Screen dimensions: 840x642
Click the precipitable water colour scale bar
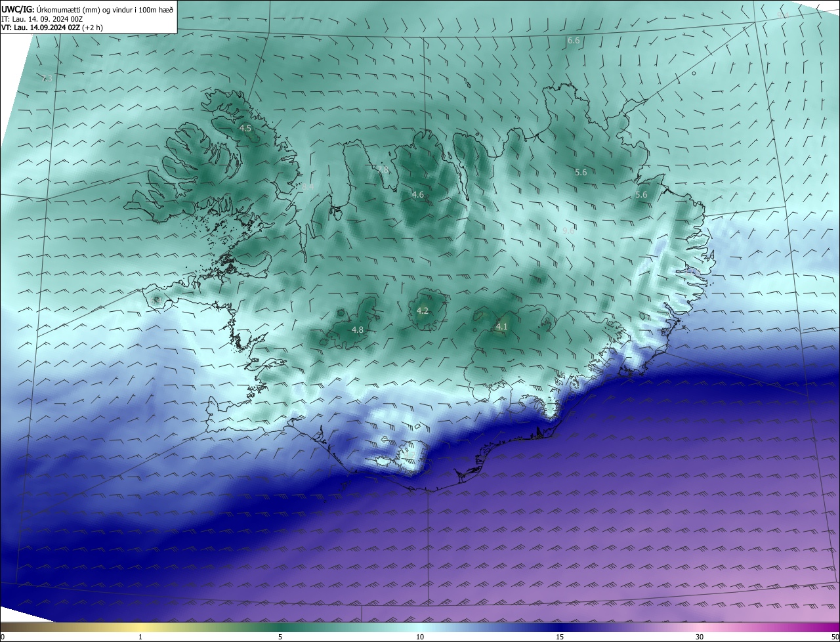point(420,627)
